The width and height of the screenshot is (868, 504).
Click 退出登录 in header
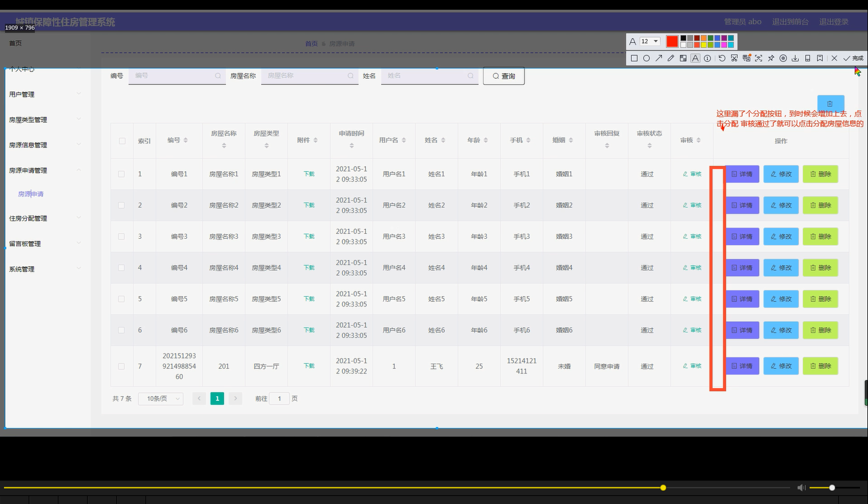tap(834, 22)
